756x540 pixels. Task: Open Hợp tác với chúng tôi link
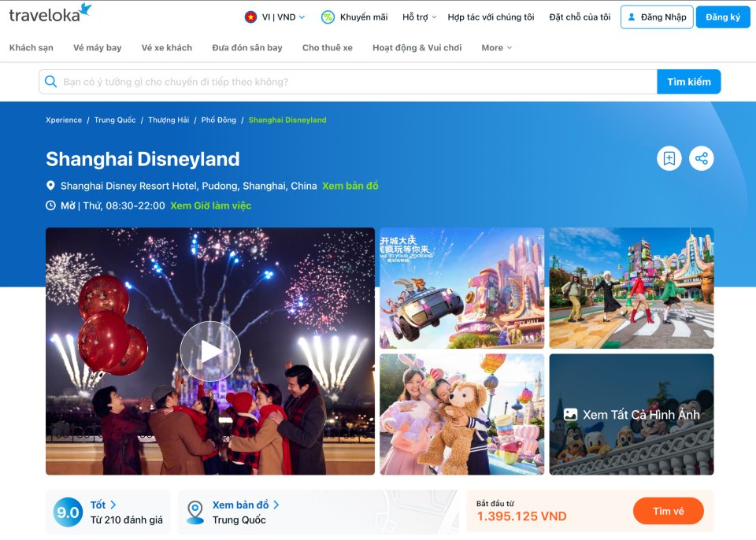coord(491,17)
